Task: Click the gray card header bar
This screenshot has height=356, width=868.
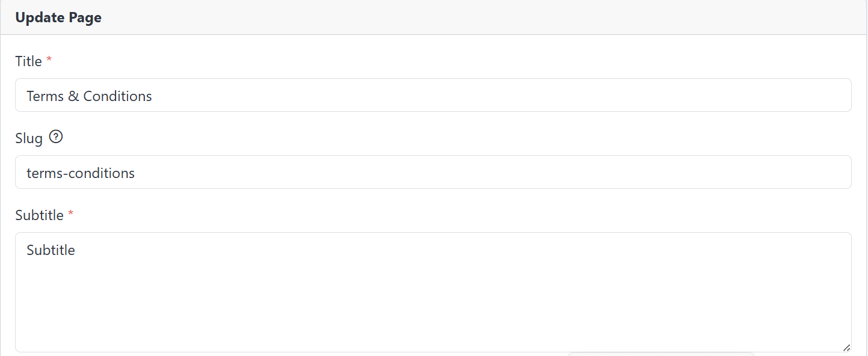Action: (433, 17)
